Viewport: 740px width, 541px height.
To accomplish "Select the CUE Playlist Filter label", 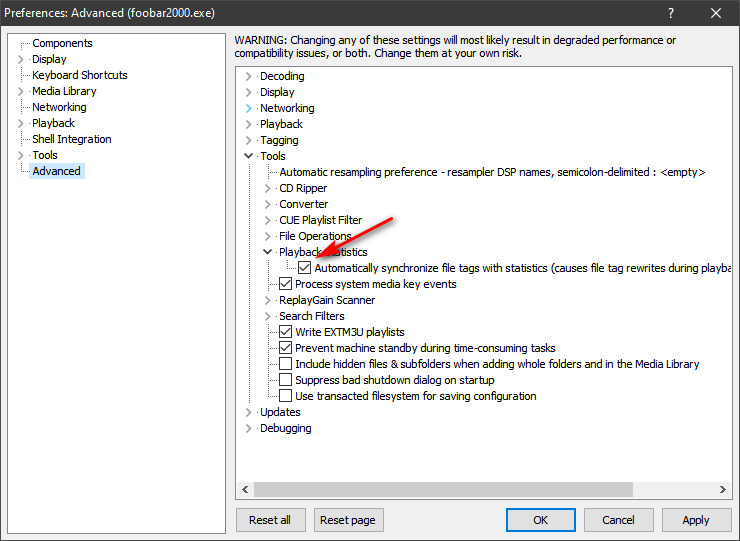I will (x=321, y=220).
